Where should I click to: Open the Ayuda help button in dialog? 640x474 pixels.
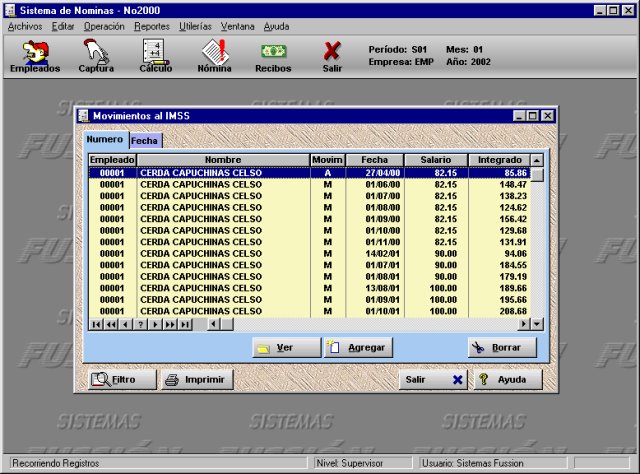[507, 380]
